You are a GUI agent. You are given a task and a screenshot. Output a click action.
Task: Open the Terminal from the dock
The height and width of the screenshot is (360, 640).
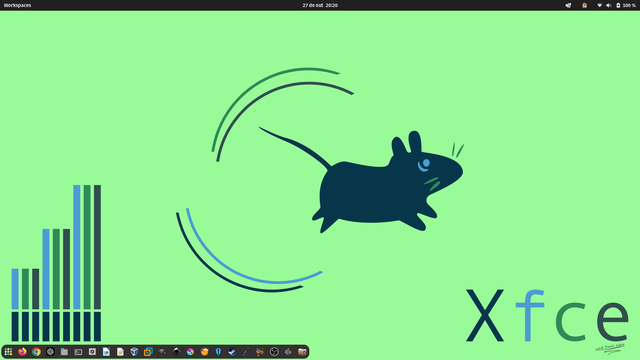pos(78,351)
